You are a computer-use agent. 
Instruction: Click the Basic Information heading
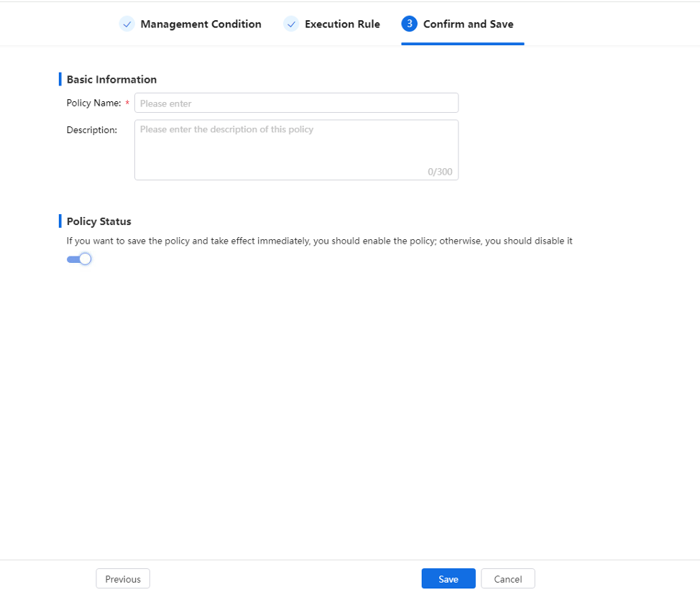[111, 80]
